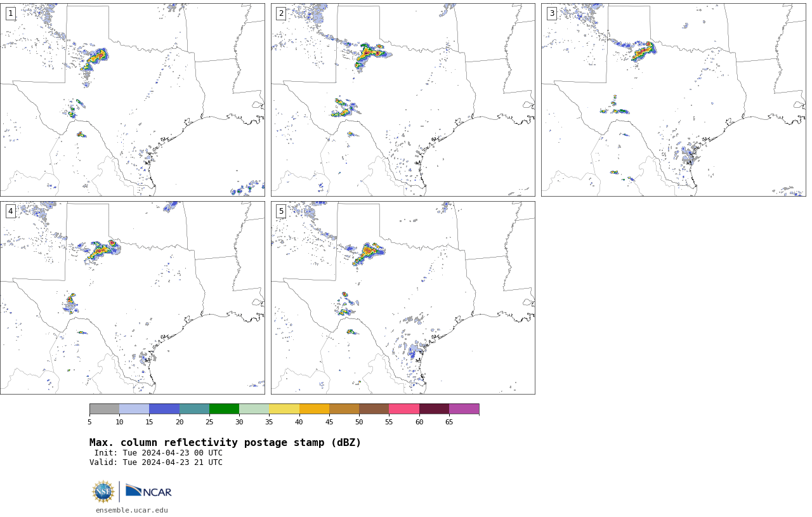Click the panel number 2 label
The height and width of the screenshot is (517, 812).
coord(281,13)
